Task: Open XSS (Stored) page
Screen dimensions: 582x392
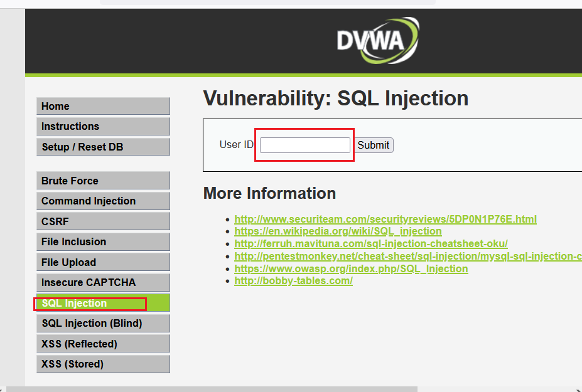Action: [103, 364]
